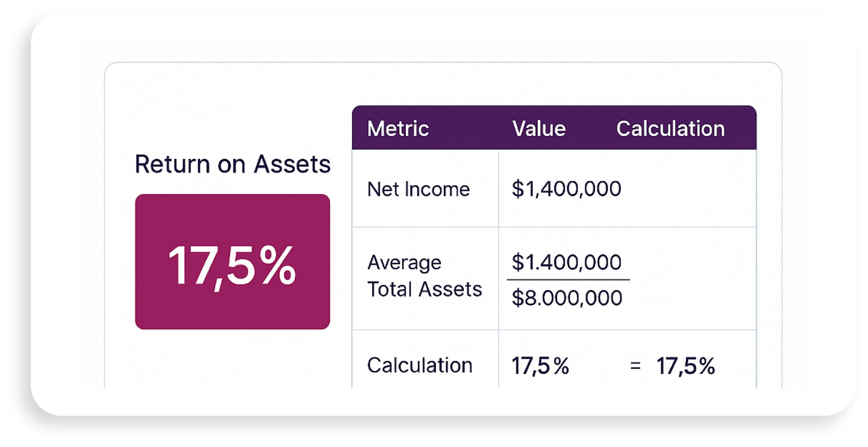Click the fraction line between the two amounts
The height and width of the screenshot is (447, 868).
568,280
